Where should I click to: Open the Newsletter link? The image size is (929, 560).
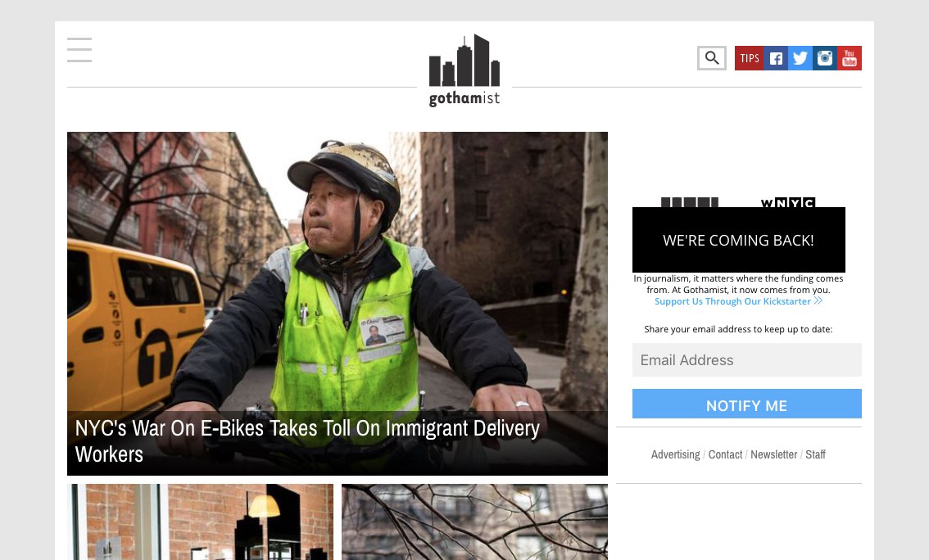pos(773,454)
